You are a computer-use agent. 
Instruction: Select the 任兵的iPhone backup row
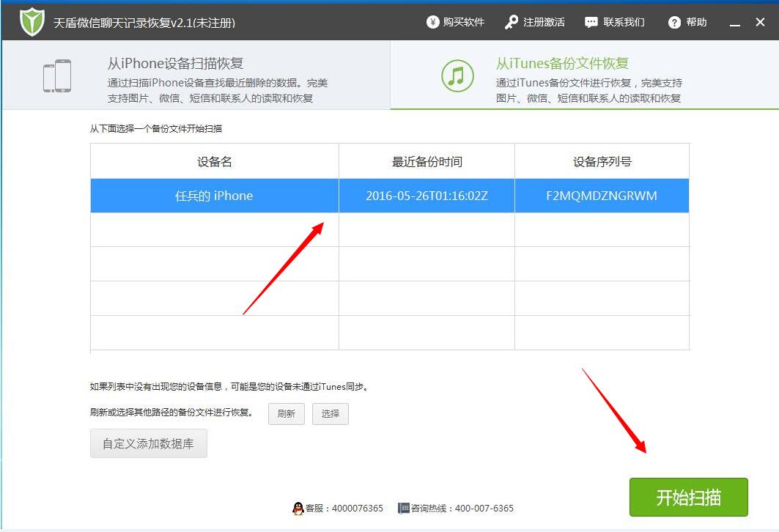(214, 196)
